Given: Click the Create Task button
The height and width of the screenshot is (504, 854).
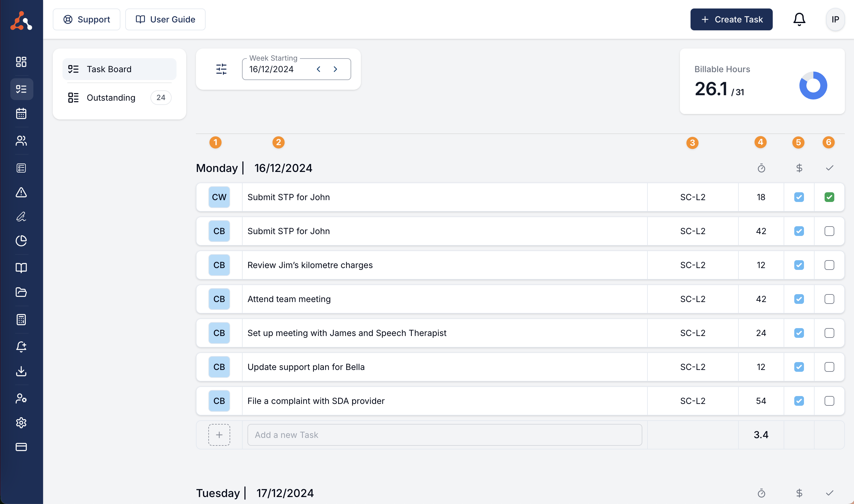Looking at the screenshot, I should tap(731, 19).
